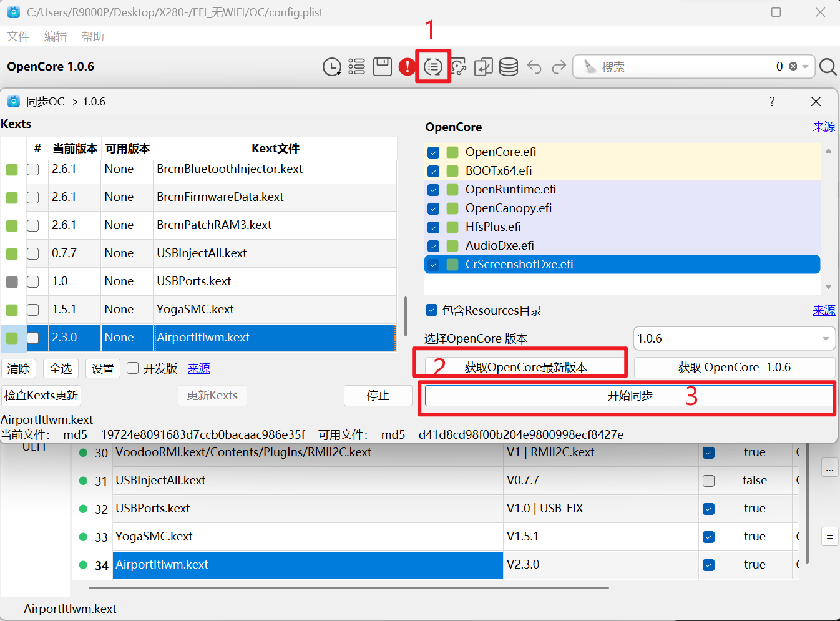Click the database stack toolbar icon

[509, 67]
